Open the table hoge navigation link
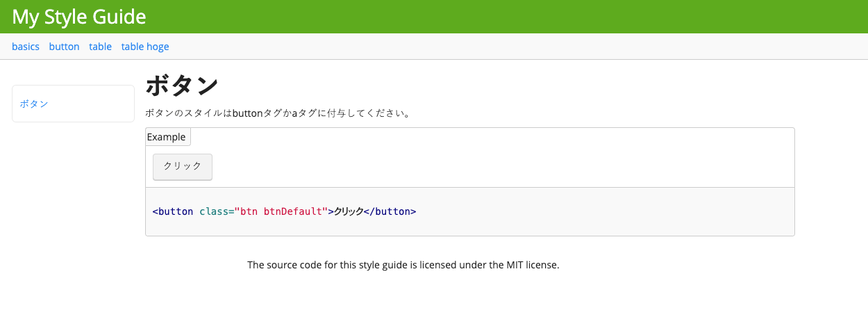Viewport: 868px width, 324px height. (x=145, y=47)
